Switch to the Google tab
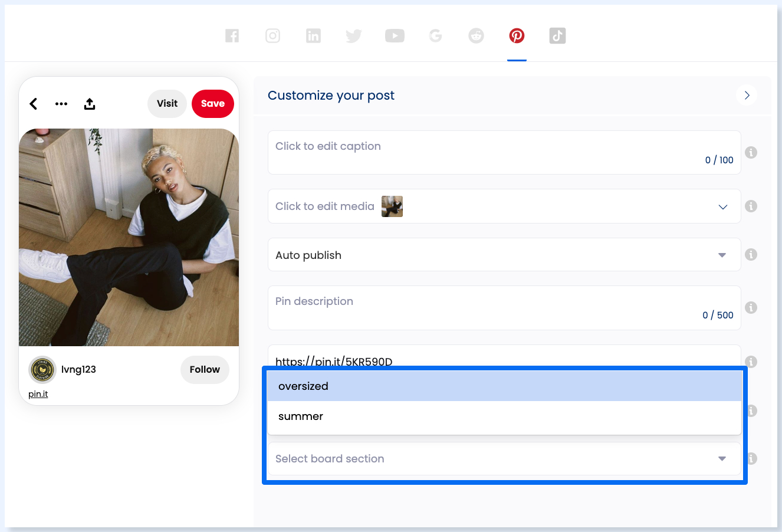The image size is (782, 532). [x=436, y=36]
